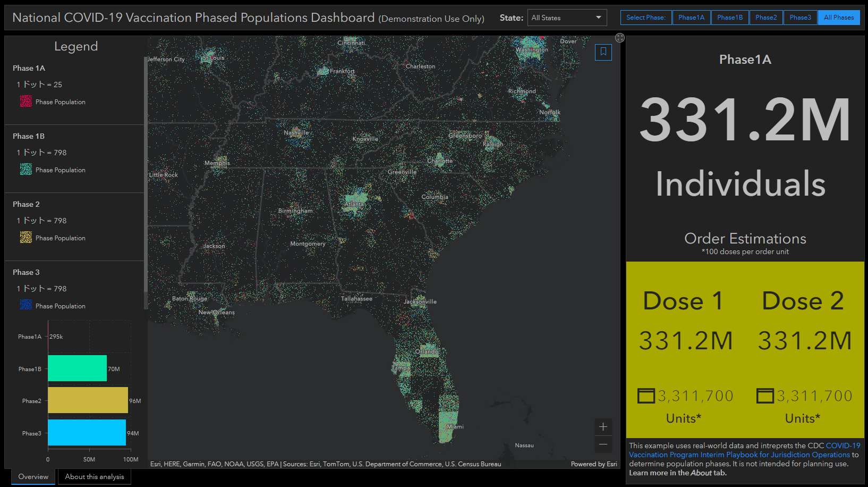Open the Overview tab
The height and width of the screenshot is (487, 868).
(x=33, y=477)
